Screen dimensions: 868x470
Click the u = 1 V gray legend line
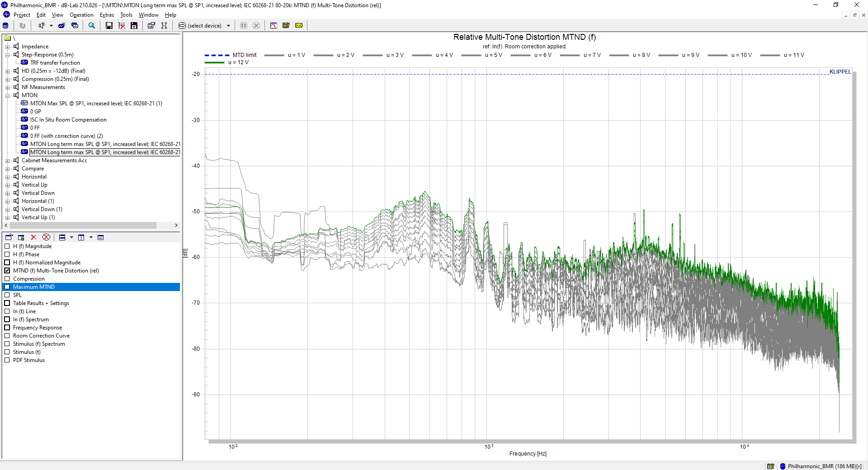point(274,55)
